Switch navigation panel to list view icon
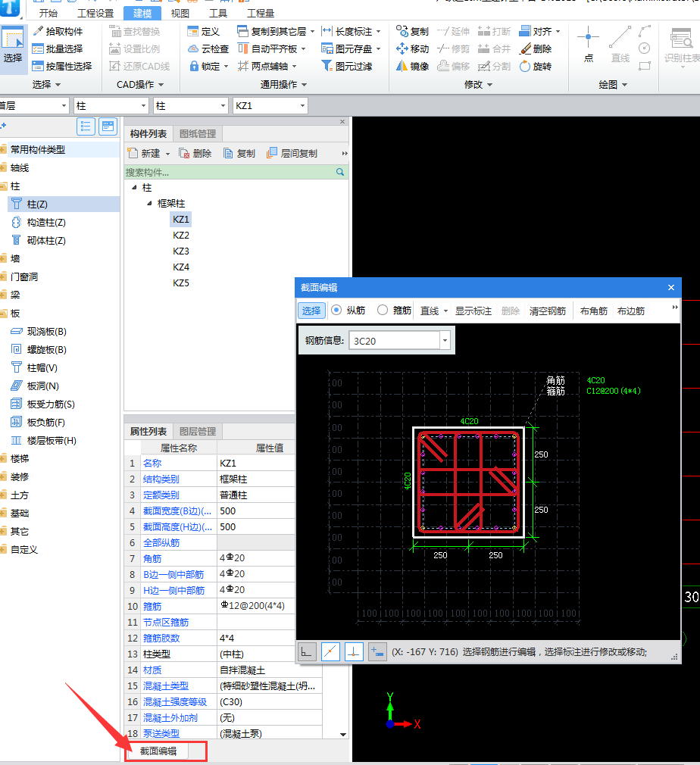Viewport: 700px width, 765px height. (x=86, y=126)
